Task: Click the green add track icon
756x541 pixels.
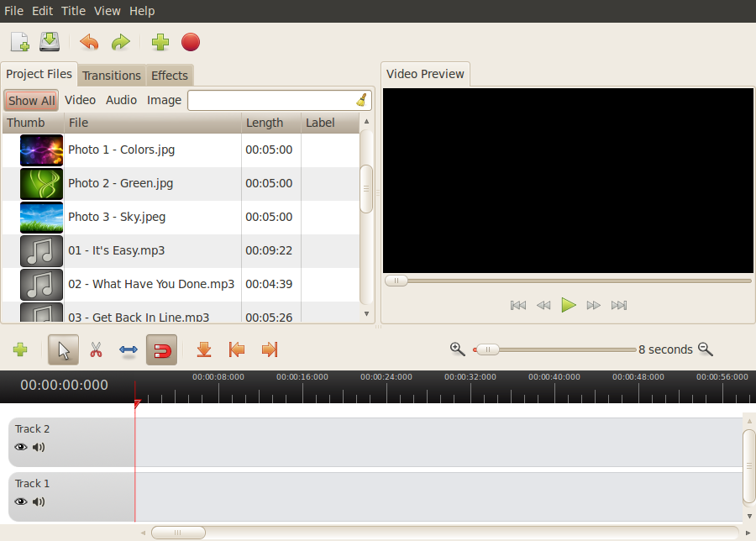Action: 20,349
